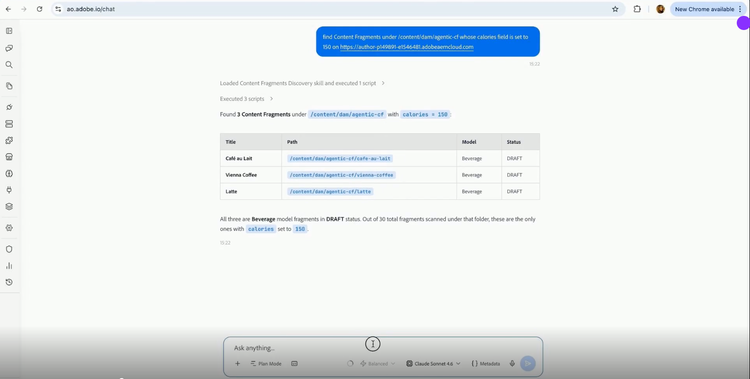Toggle the Metadata option in chat box

(486, 364)
